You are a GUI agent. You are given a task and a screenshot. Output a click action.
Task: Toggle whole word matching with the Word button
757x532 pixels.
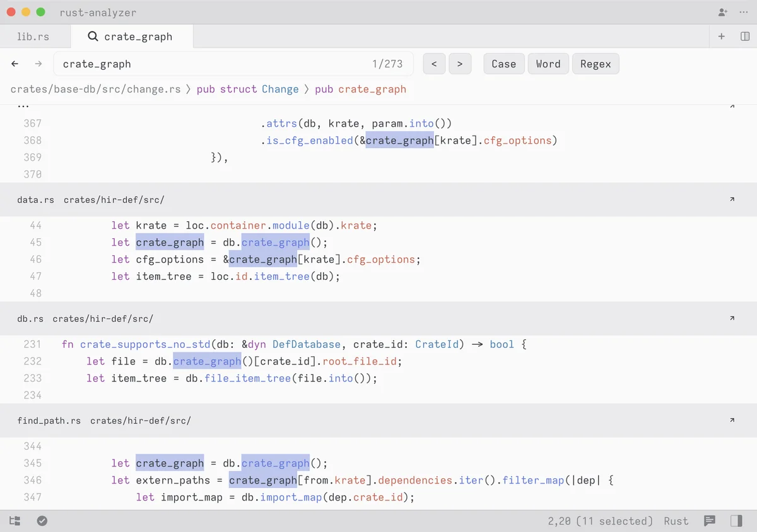(x=548, y=63)
